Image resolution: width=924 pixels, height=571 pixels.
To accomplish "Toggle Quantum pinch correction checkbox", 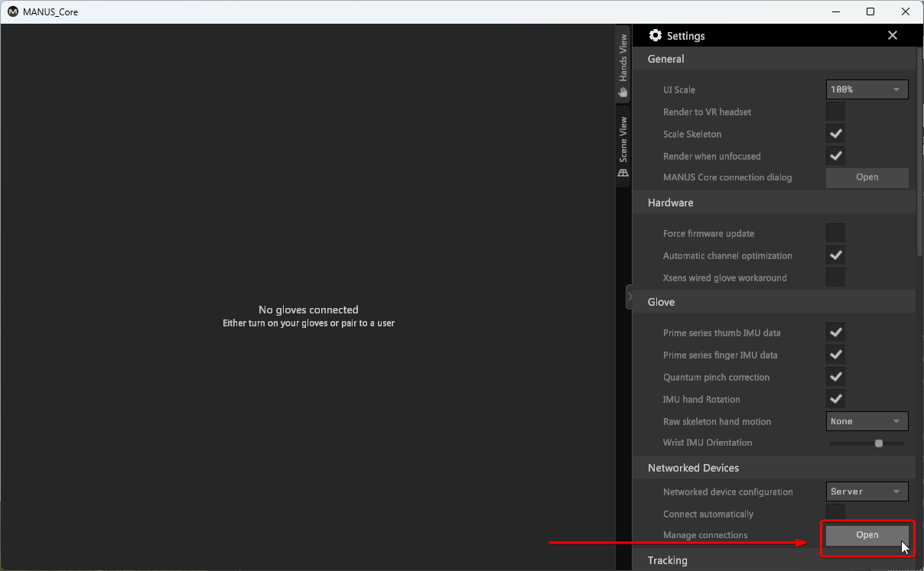I will coord(836,377).
